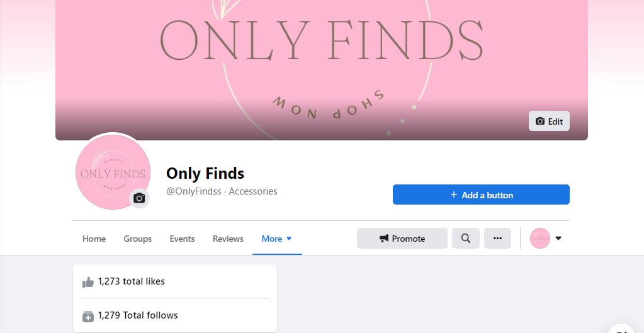Click the thumbs-up likes icon
Image resolution: width=644 pixels, height=333 pixels.
click(88, 282)
